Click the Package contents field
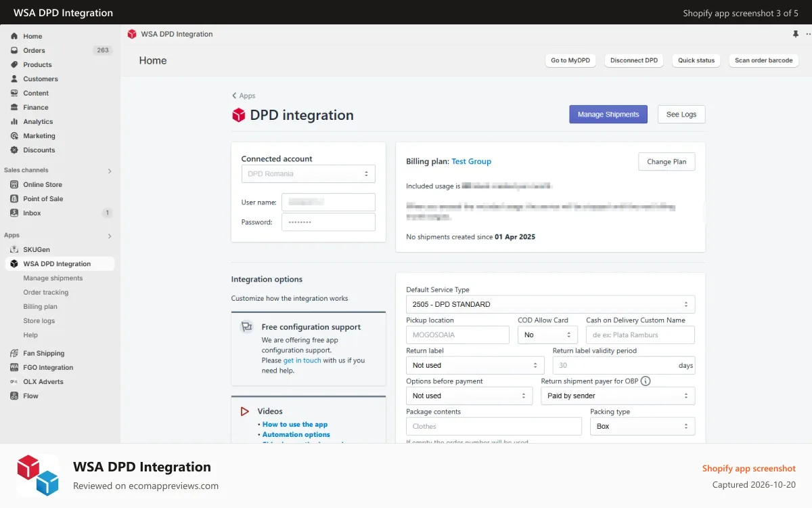Image resolution: width=812 pixels, height=508 pixels. 494,426
